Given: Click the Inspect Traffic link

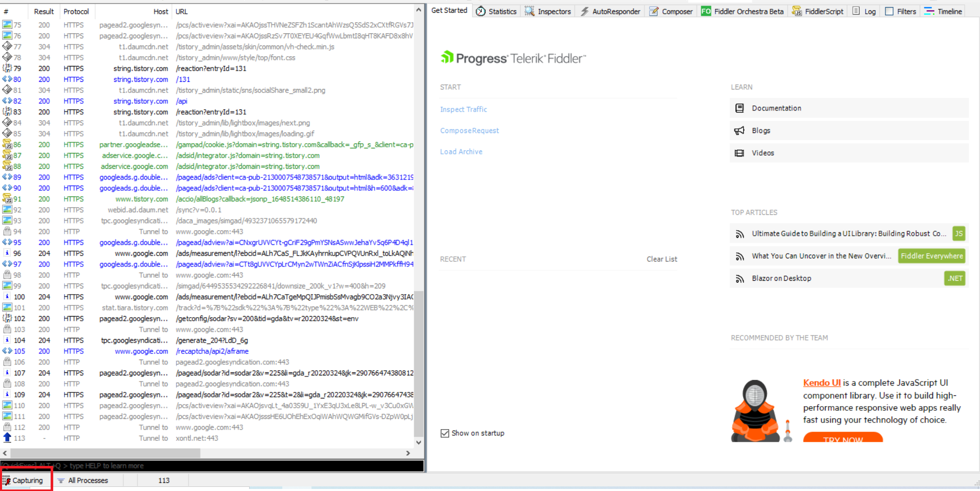Looking at the screenshot, I should click(x=463, y=109).
